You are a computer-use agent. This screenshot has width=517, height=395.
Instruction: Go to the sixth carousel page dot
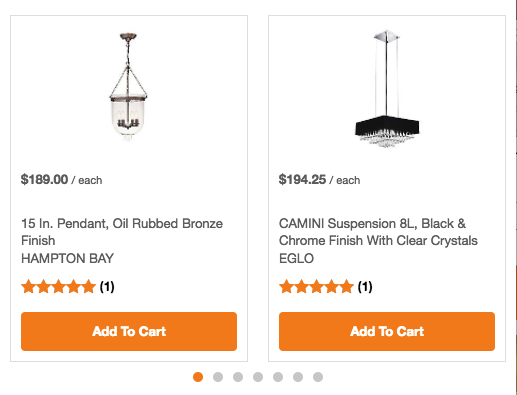(298, 377)
